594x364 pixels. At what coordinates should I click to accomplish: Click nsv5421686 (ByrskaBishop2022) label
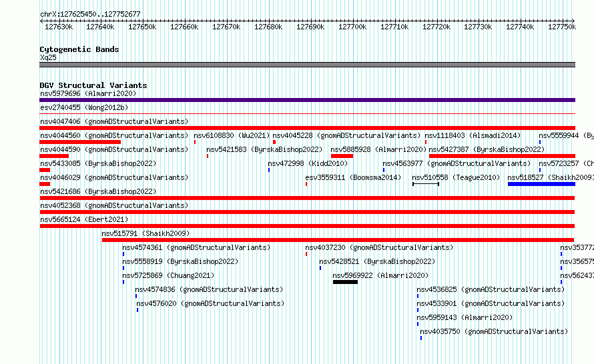pyautogui.click(x=98, y=191)
